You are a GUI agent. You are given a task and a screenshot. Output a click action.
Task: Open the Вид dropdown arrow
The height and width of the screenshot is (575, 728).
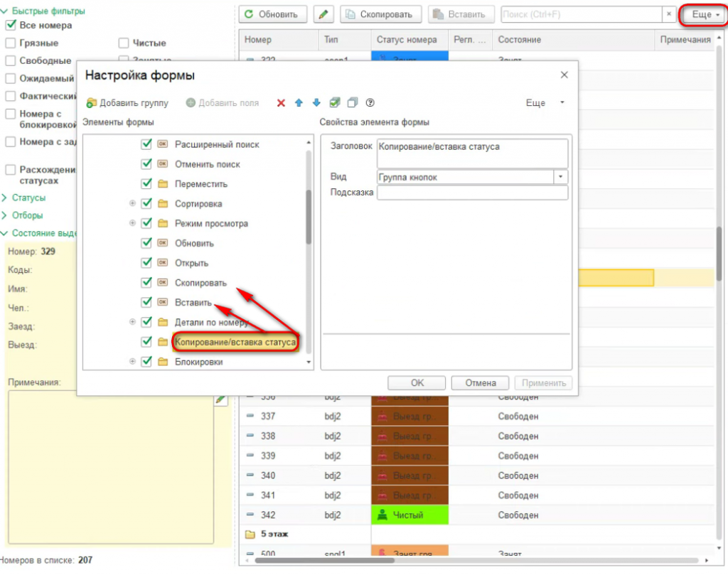561,177
